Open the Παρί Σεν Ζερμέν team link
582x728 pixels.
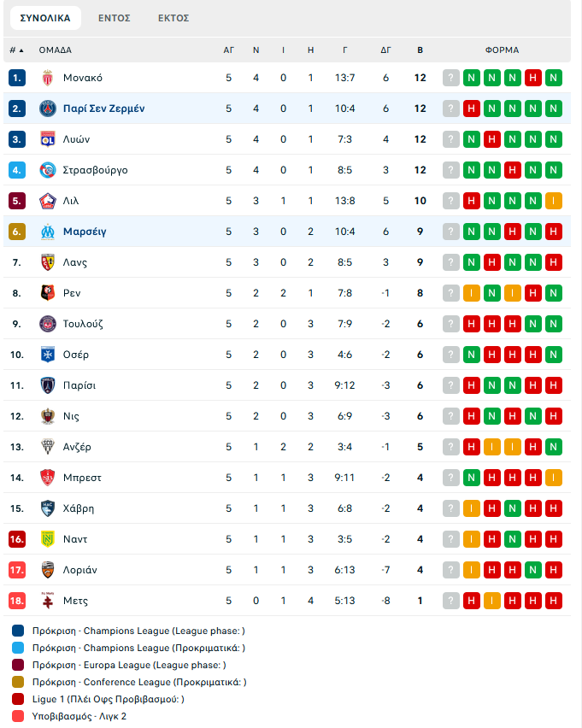tap(103, 109)
